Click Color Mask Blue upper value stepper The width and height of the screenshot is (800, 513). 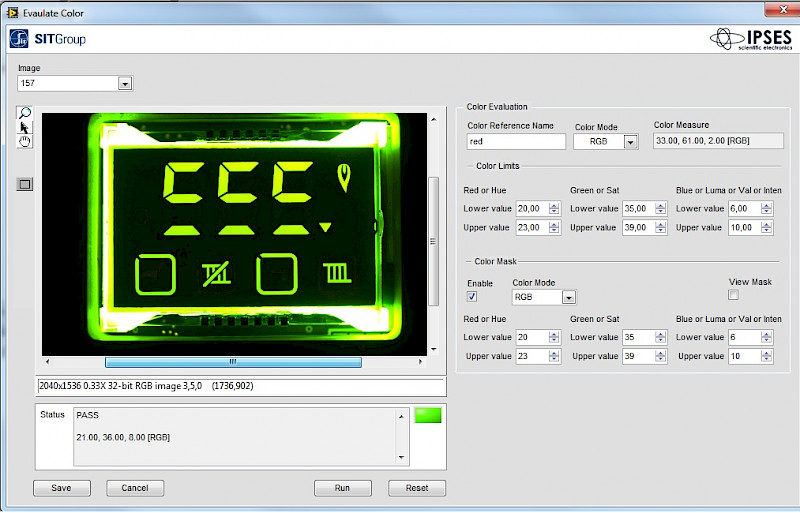[x=766, y=356]
